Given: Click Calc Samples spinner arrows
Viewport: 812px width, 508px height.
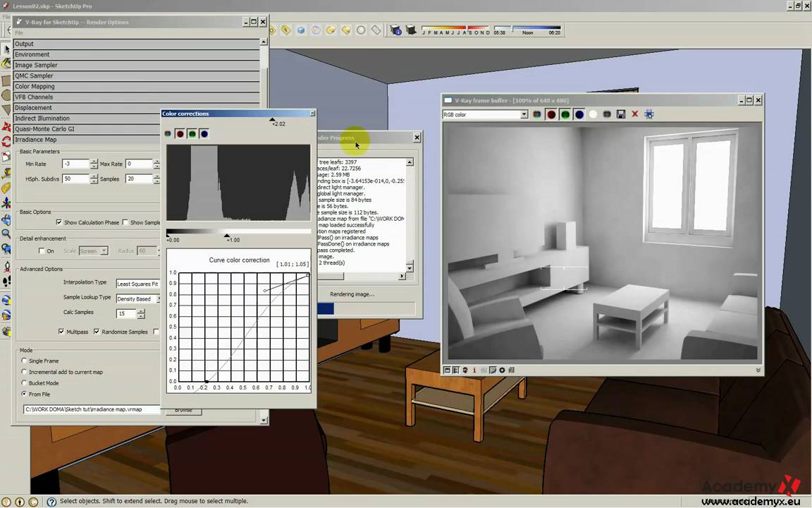Looking at the screenshot, I should click(141, 313).
